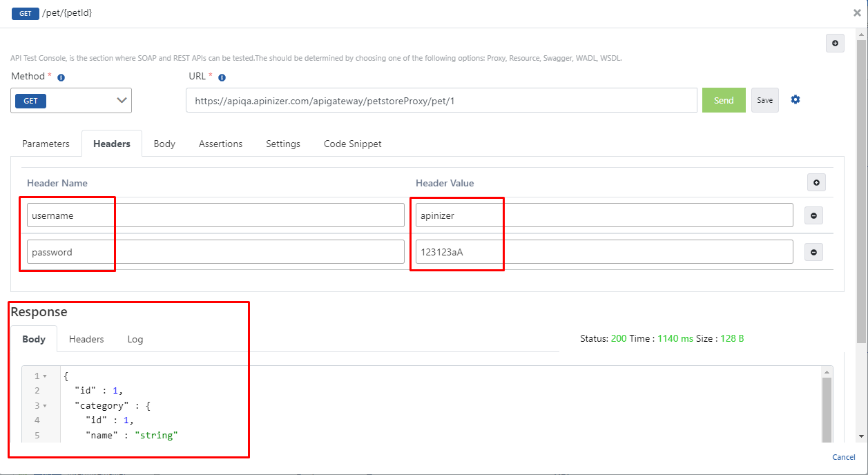Open the Code Snippet tab

[352, 144]
